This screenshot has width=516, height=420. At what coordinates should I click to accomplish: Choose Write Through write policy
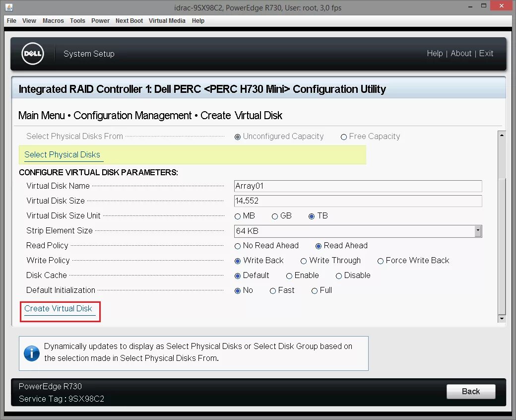(303, 260)
